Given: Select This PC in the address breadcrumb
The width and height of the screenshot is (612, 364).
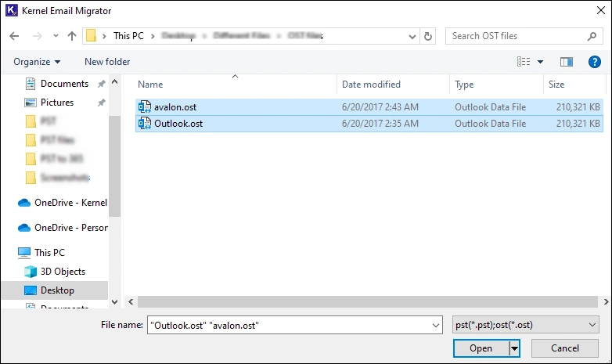Looking at the screenshot, I should [x=128, y=36].
